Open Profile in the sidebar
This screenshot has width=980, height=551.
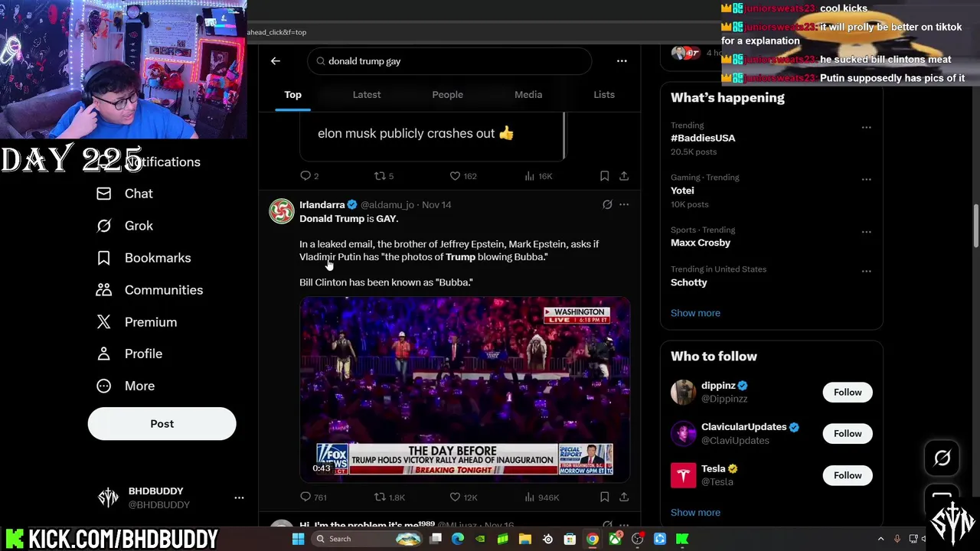[x=129, y=354]
